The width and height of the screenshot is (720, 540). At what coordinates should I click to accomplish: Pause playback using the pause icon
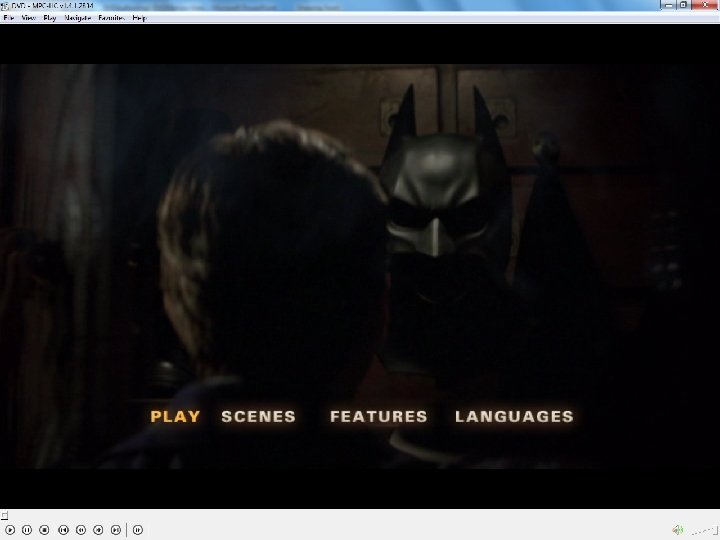pos(27,530)
